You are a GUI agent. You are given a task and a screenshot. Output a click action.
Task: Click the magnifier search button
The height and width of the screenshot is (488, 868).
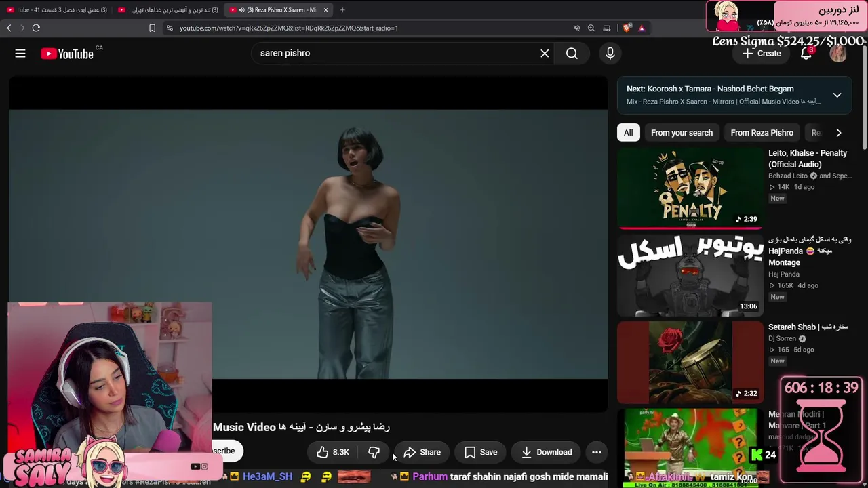click(x=572, y=54)
